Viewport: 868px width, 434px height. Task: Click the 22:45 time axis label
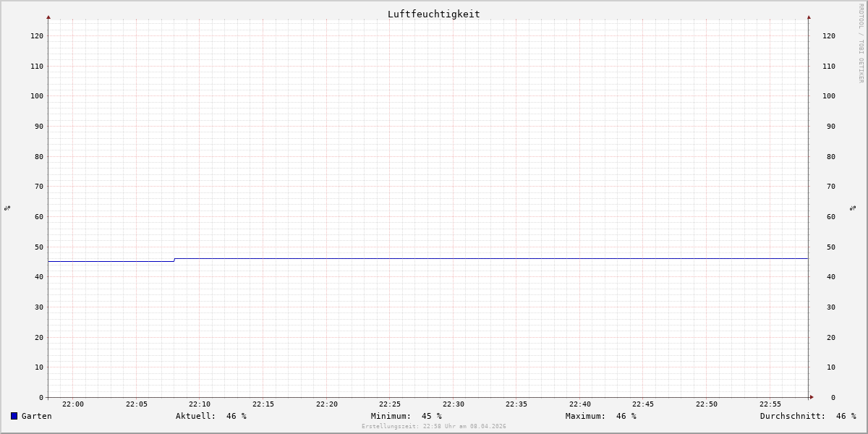(x=643, y=404)
